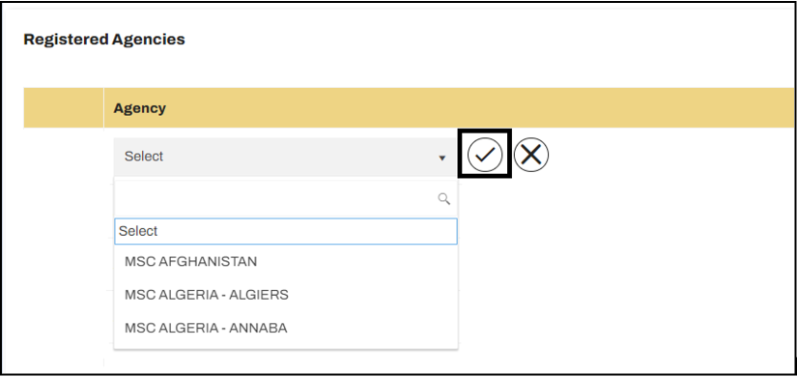This screenshot has width=797, height=377.
Task: Select the Annaba agency entry
Action: 206,328
